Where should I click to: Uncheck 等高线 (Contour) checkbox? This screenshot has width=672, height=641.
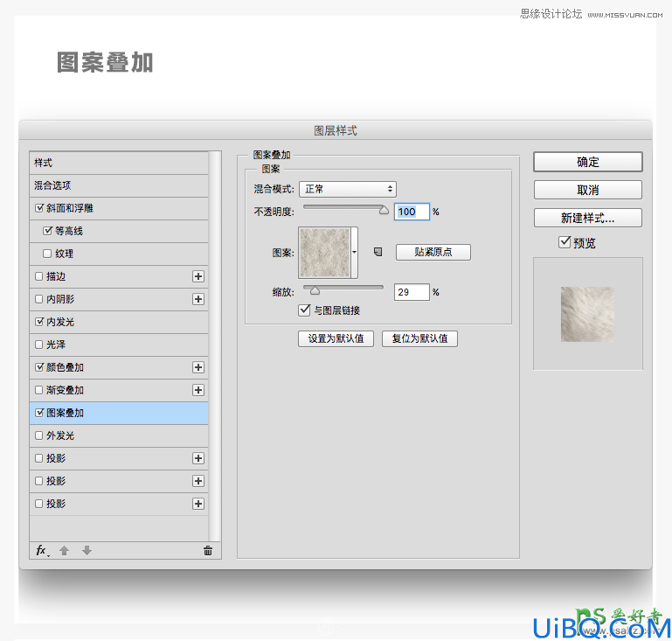click(x=47, y=231)
